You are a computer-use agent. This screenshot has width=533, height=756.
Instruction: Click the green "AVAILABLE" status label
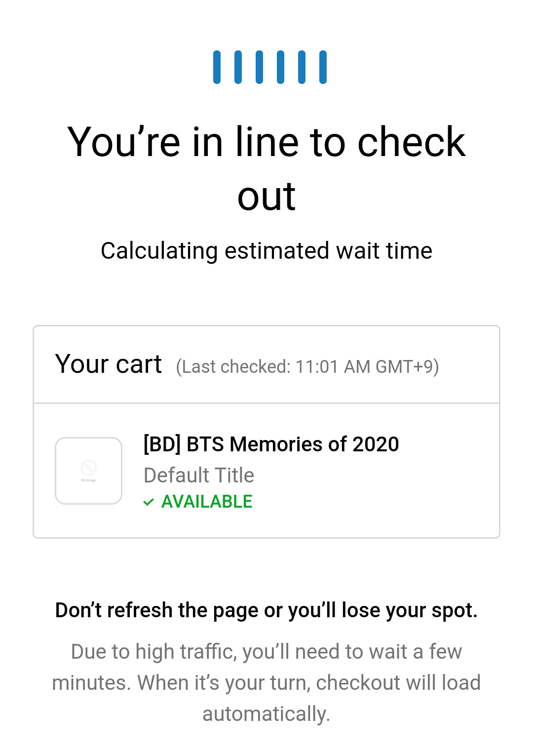pyautogui.click(x=207, y=502)
